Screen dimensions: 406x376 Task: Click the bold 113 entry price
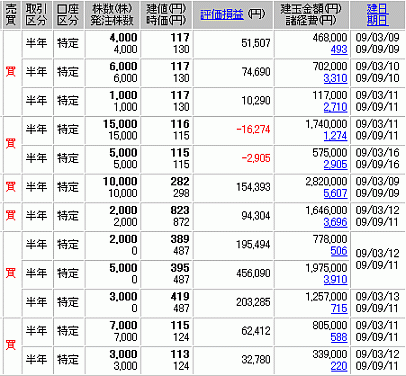point(180,354)
